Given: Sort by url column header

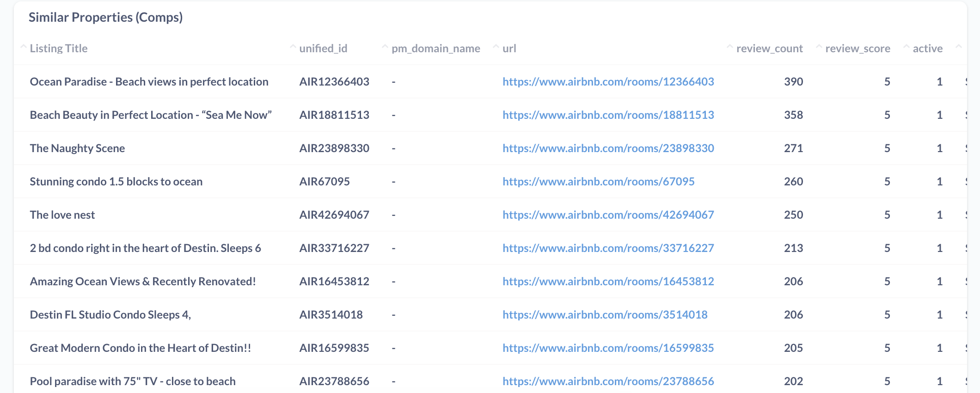Looking at the screenshot, I should tap(509, 49).
